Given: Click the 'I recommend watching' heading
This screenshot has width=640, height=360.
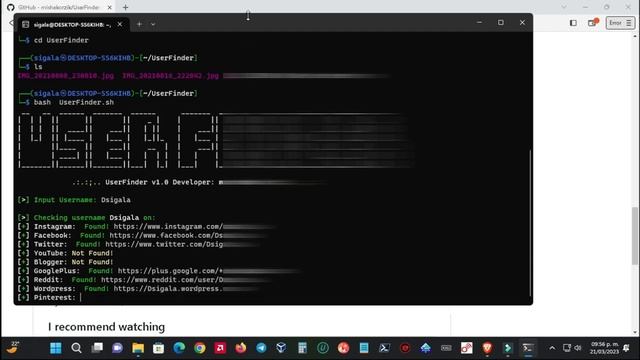Looking at the screenshot, I should [107, 327].
